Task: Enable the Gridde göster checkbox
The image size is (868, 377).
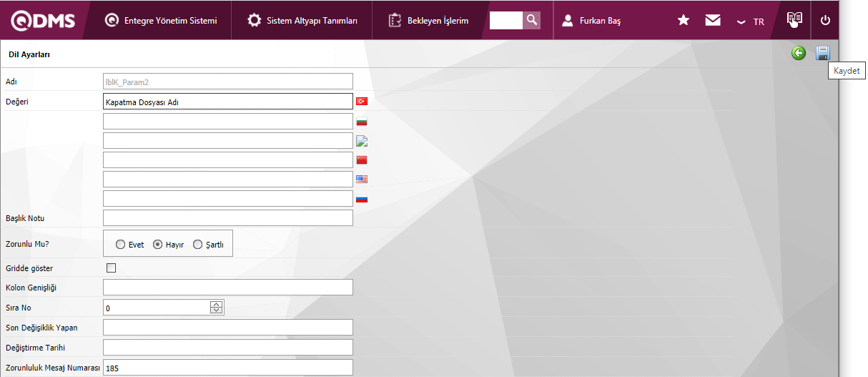Action: 111,268
